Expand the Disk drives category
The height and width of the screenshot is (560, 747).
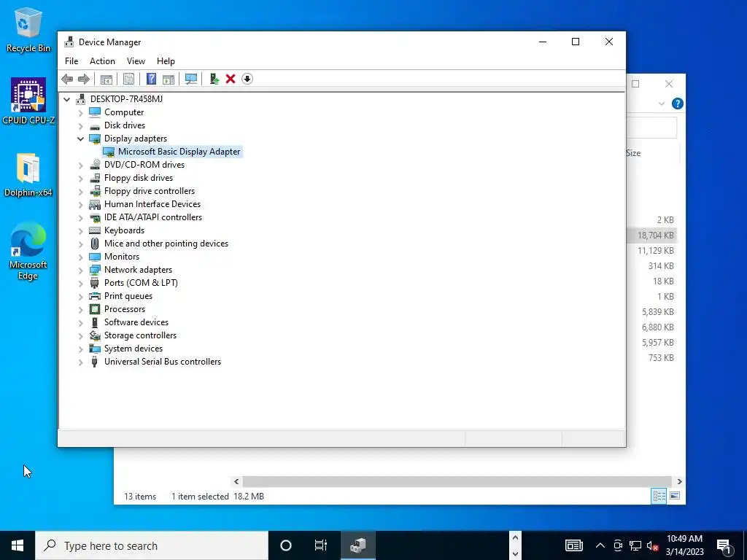pos(80,126)
